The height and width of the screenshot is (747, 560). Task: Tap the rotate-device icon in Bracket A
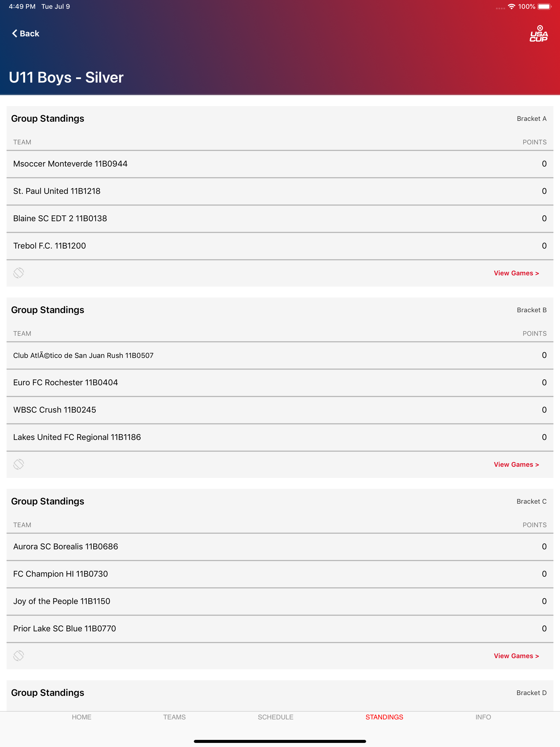(x=19, y=273)
